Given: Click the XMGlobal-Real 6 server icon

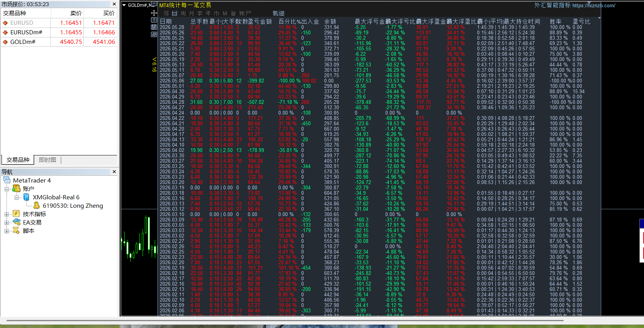Looking at the screenshot, I should (26, 197).
